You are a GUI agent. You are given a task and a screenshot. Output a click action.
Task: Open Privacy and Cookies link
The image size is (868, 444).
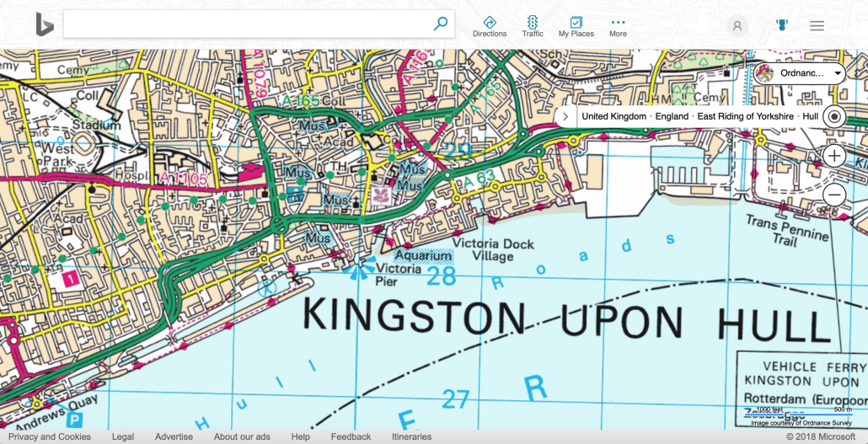[x=50, y=436]
